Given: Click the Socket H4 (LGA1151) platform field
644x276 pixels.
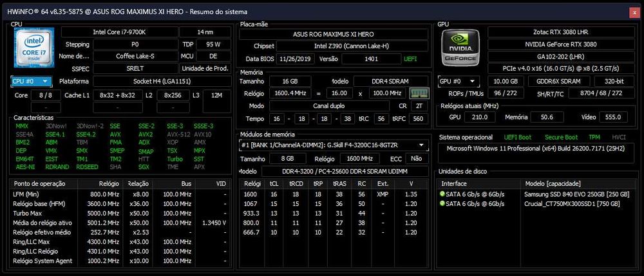Looking at the screenshot, I should (162, 81).
